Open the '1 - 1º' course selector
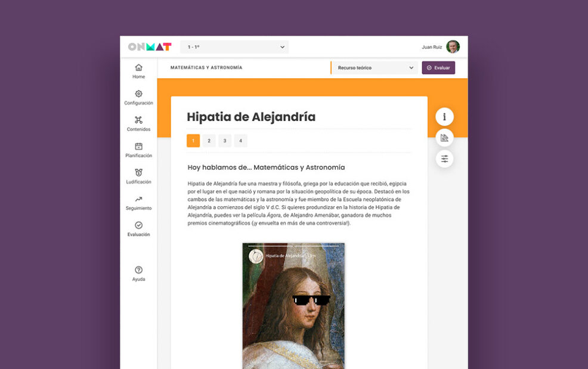588x369 pixels. pyautogui.click(x=234, y=46)
